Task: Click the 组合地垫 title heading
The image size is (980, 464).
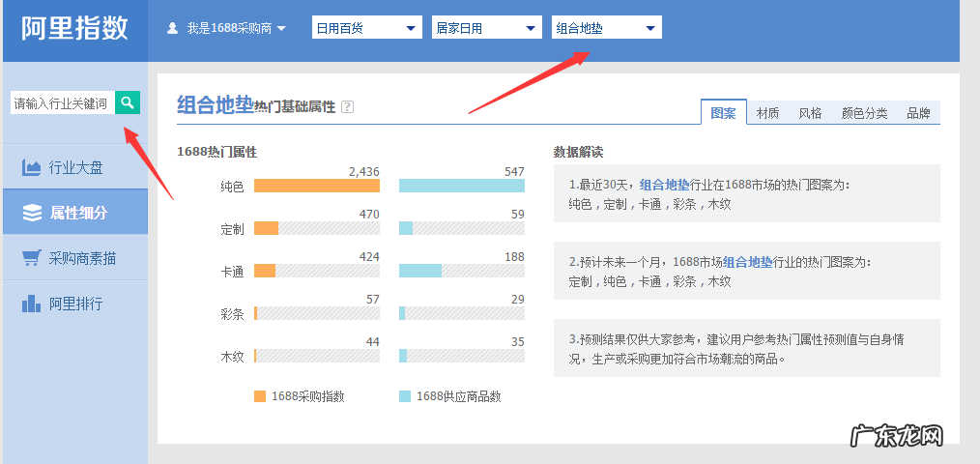Action: [x=215, y=104]
